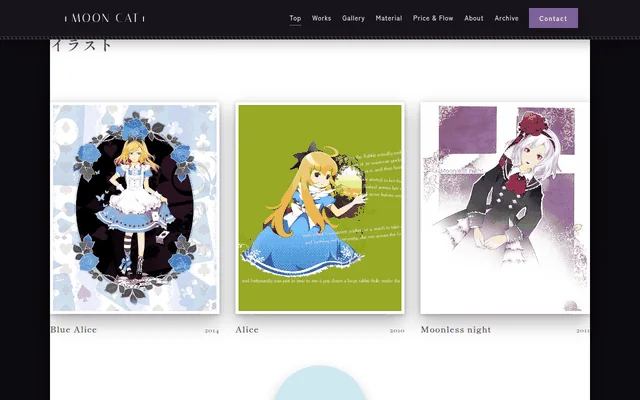Open the Price & Flow page
This screenshot has height=400, width=640.
coord(433,18)
